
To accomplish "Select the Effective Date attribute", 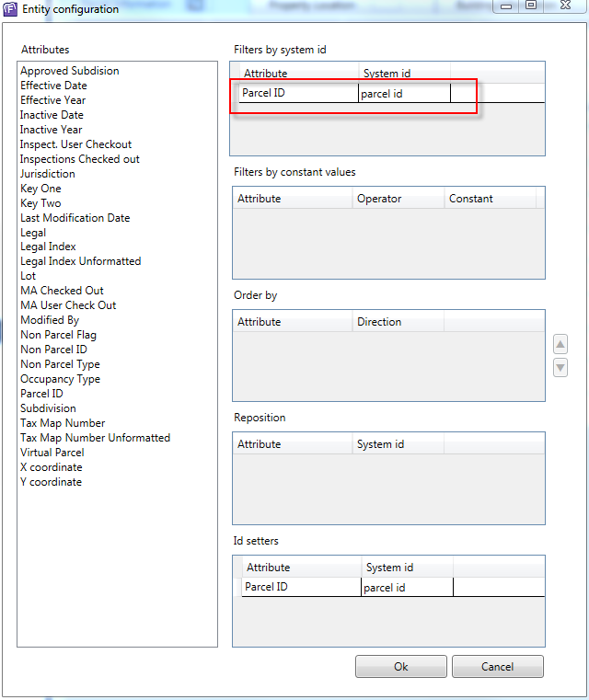I will coord(53,86).
